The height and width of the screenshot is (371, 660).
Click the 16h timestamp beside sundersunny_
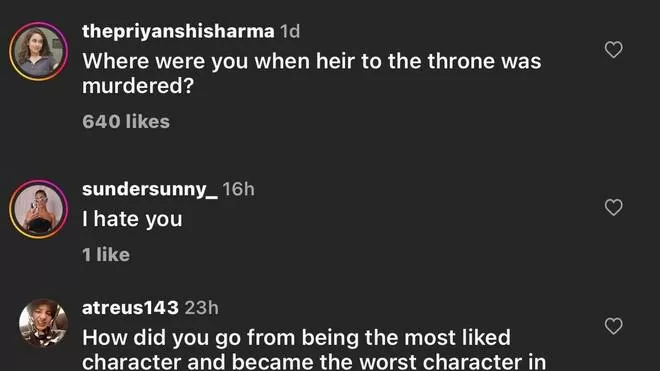[239, 190]
